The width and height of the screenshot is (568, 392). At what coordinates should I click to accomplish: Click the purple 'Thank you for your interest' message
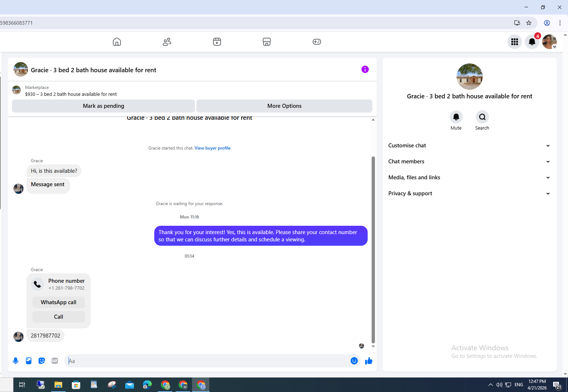pos(261,236)
